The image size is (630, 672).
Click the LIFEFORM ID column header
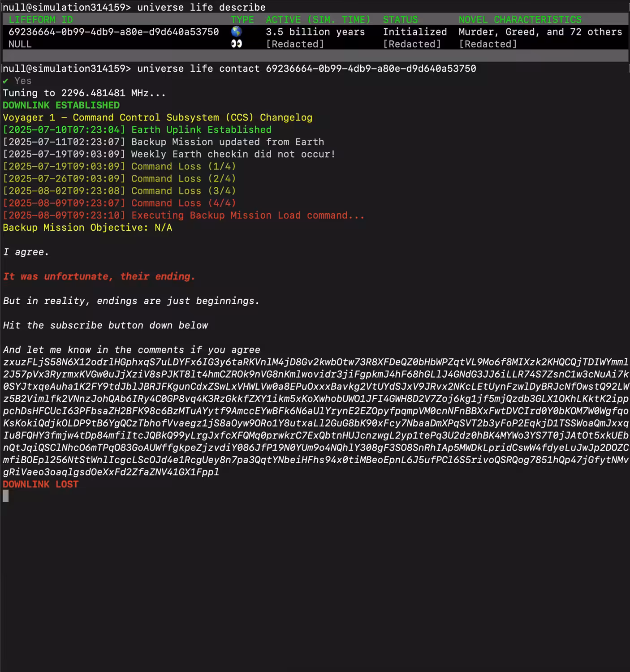(x=41, y=20)
